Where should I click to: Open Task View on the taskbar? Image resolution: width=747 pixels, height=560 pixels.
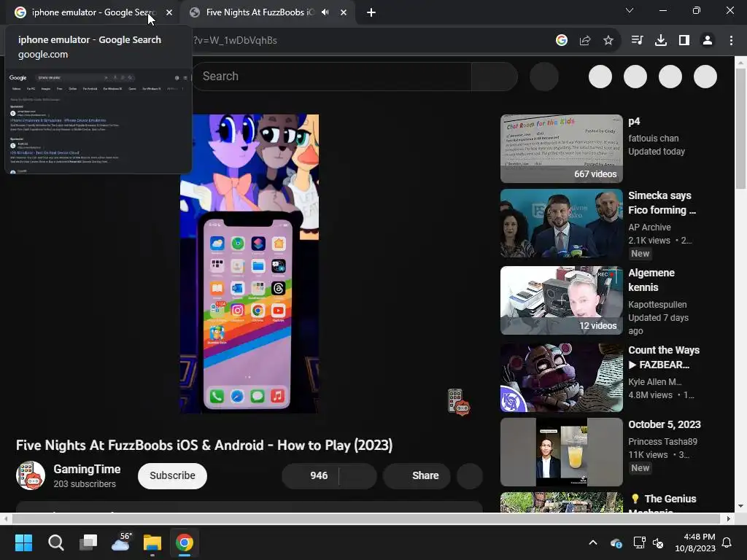(x=88, y=542)
